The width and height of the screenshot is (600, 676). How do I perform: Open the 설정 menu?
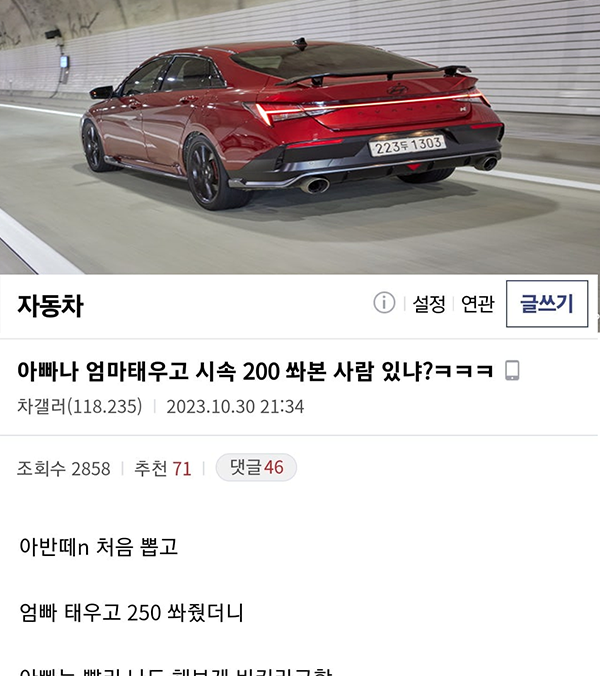click(429, 304)
